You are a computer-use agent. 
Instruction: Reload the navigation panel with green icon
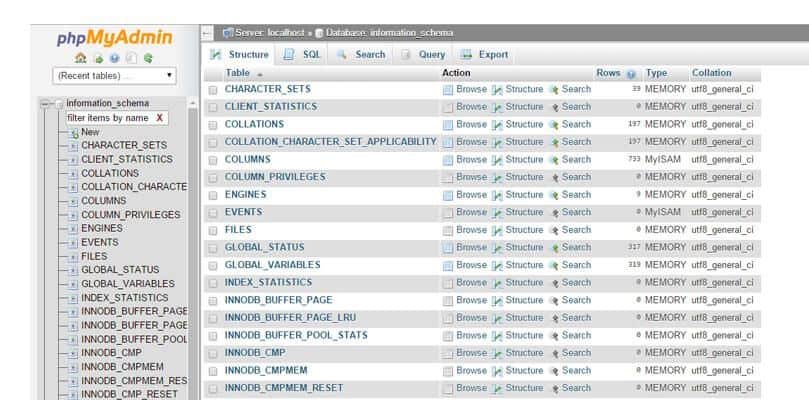[148, 58]
